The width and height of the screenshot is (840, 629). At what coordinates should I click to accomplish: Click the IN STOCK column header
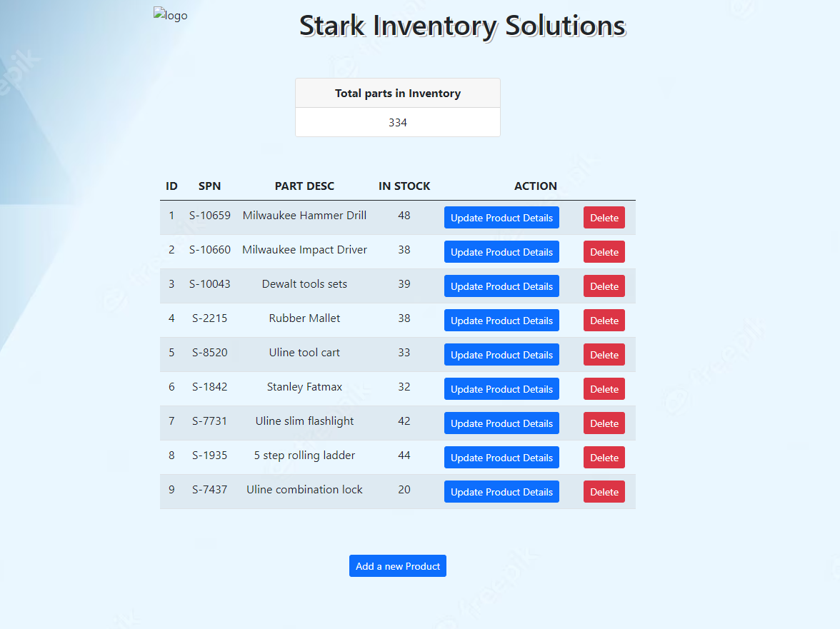(x=404, y=186)
